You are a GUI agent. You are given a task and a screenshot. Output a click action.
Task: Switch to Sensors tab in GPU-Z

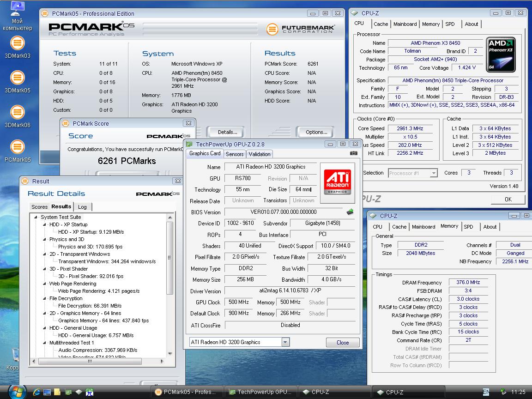coord(235,154)
